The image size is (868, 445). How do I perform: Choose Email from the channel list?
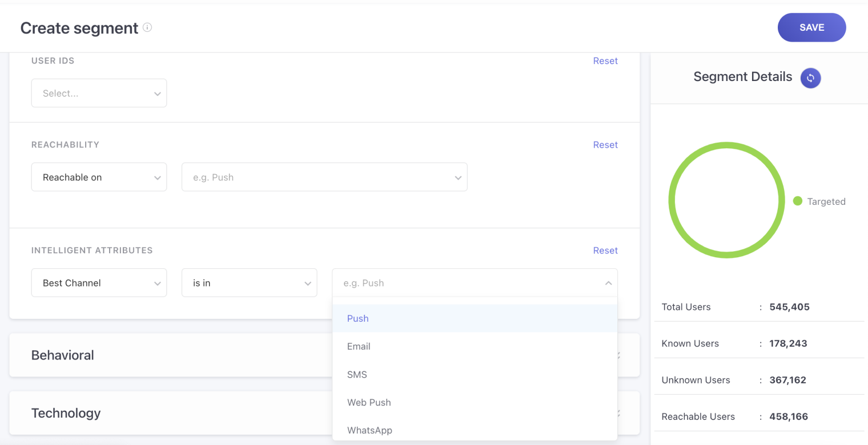click(x=359, y=346)
